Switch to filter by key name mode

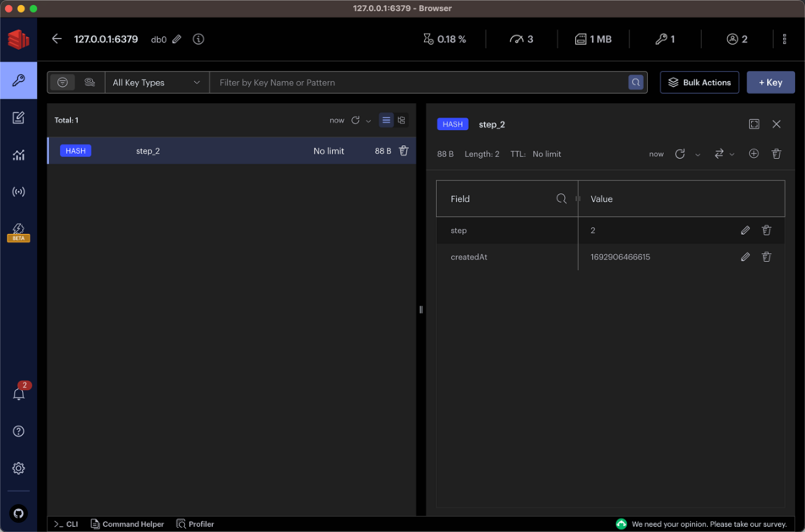pos(63,82)
